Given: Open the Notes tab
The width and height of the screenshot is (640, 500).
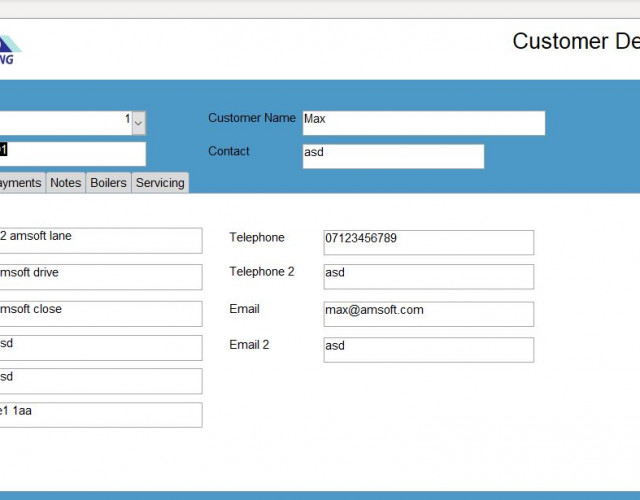Looking at the screenshot, I should pyautogui.click(x=66, y=183).
